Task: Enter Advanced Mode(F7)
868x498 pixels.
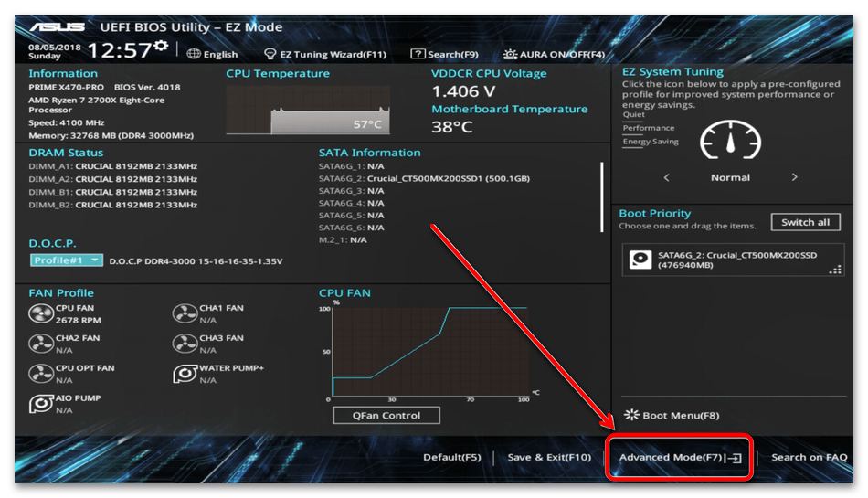Action: point(671,457)
